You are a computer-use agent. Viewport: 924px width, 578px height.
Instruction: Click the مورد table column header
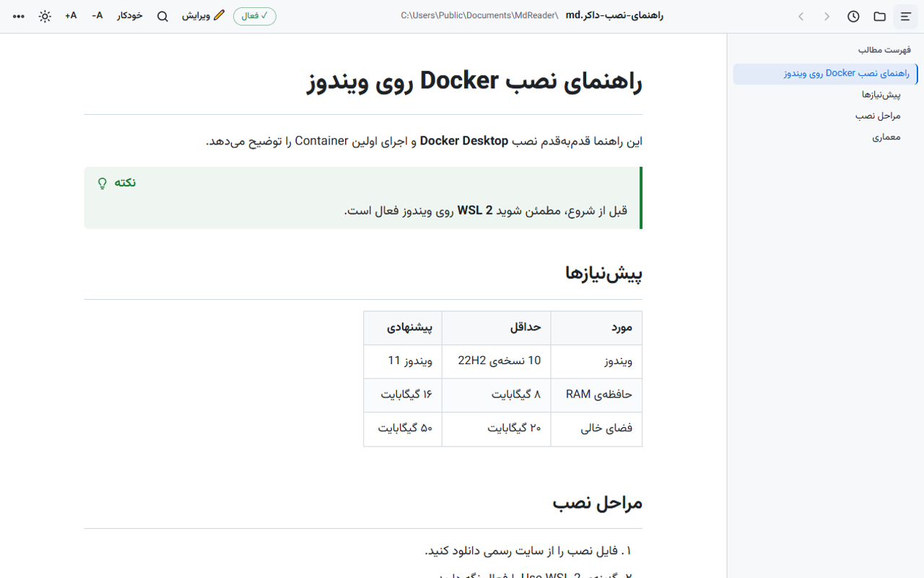coord(596,327)
